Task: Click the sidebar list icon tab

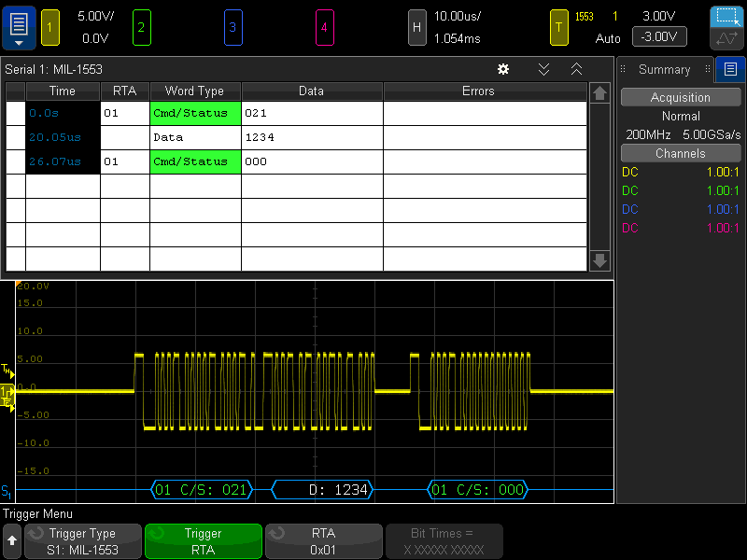Action: pos(730,69)
